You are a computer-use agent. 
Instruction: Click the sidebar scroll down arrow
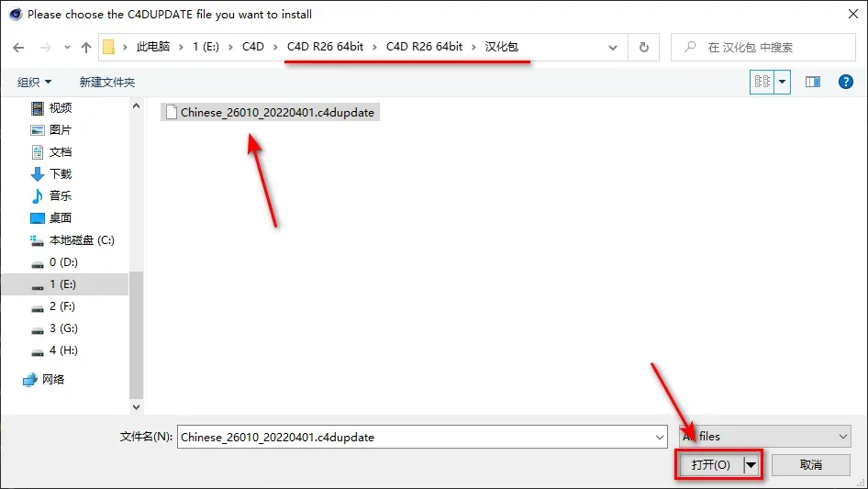click(x=136, y=407)
